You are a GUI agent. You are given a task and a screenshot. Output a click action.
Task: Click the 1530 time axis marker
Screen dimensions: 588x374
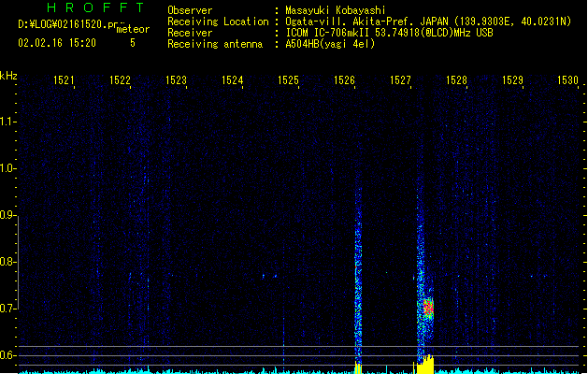point(567,80)
